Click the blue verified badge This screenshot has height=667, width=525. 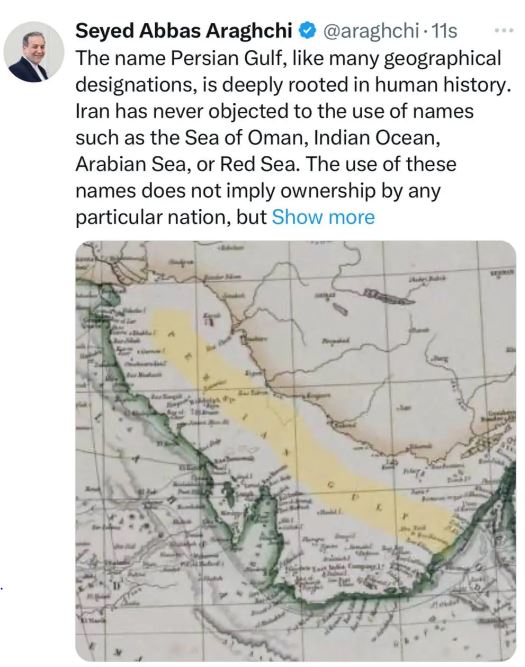click(x=308, y=30)
